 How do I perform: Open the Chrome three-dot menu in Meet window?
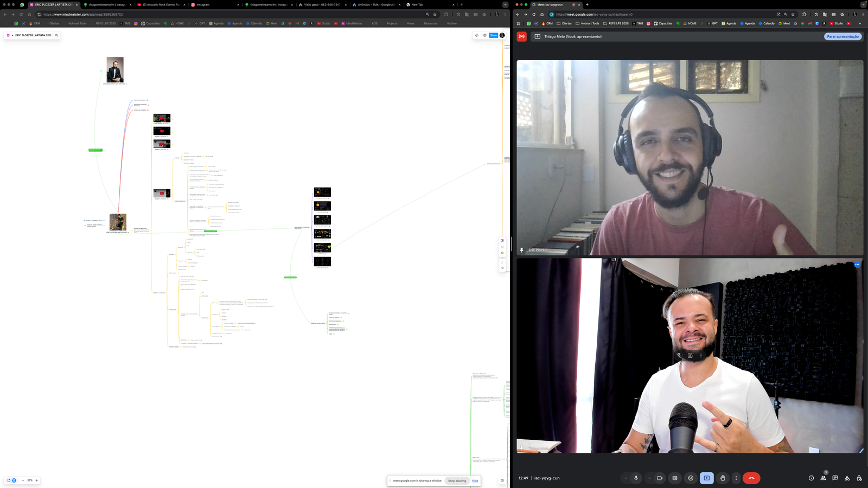[863, 15]
